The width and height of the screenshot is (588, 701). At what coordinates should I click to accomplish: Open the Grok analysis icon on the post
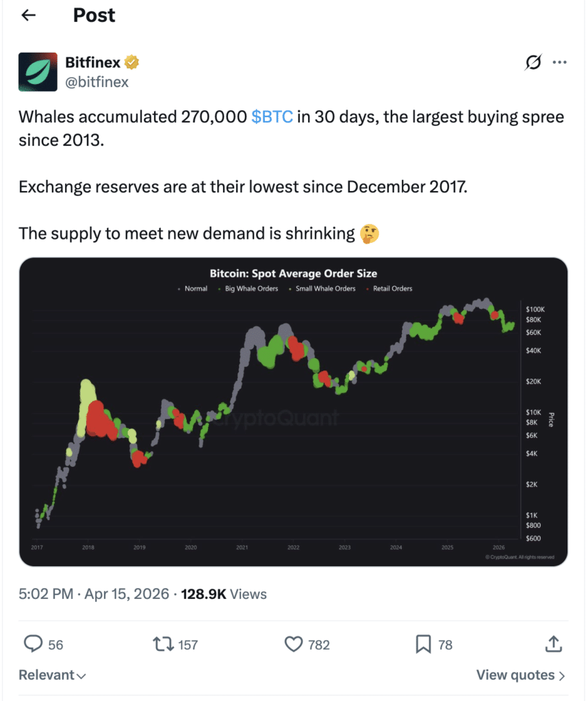(x=533, y=62)
